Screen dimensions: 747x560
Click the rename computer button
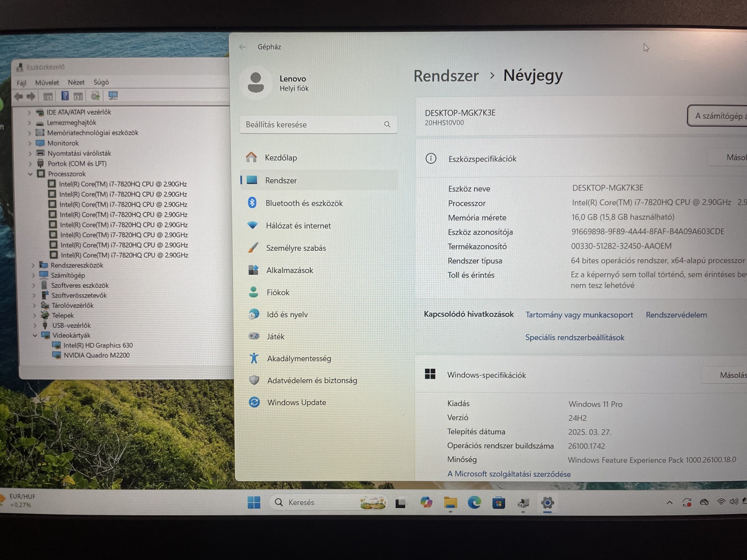click(x=717, y=116)
